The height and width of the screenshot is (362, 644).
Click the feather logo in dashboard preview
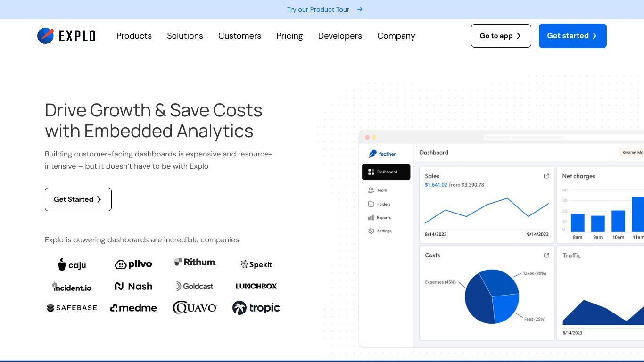coord(382,154)
